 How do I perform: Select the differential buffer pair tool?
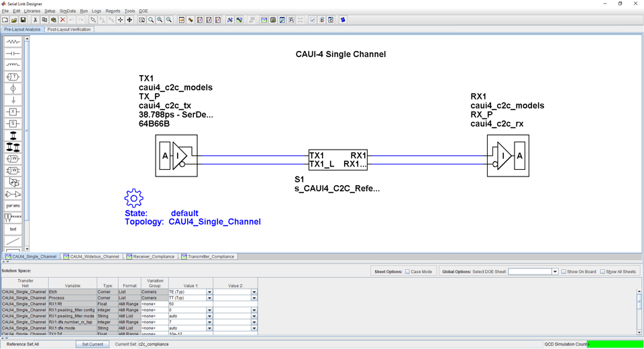click(13, 194)
